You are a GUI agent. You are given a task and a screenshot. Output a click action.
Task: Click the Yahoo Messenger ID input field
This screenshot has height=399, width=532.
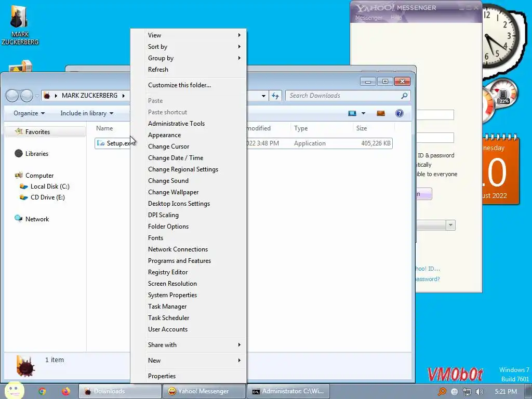(x=435, y=115)
